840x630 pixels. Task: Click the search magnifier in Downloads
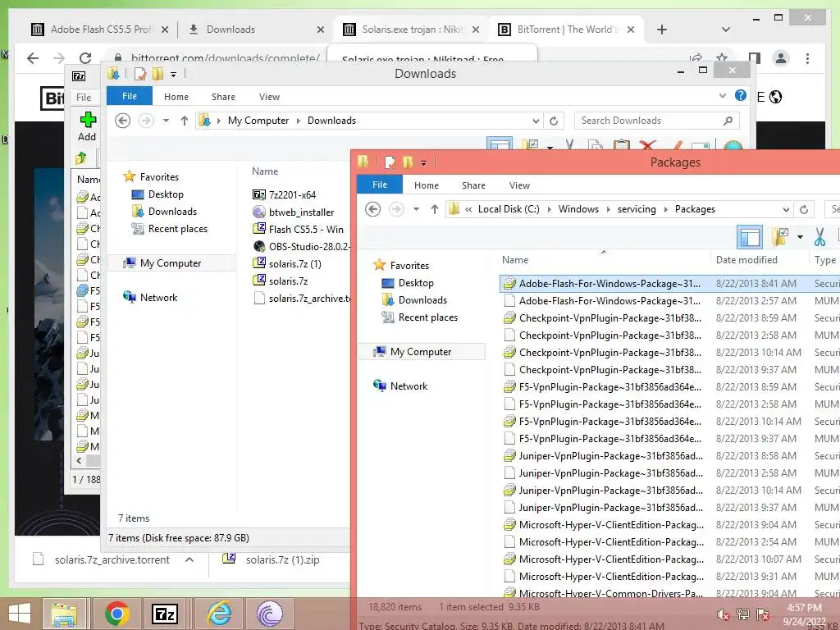(x=728, y=121)
